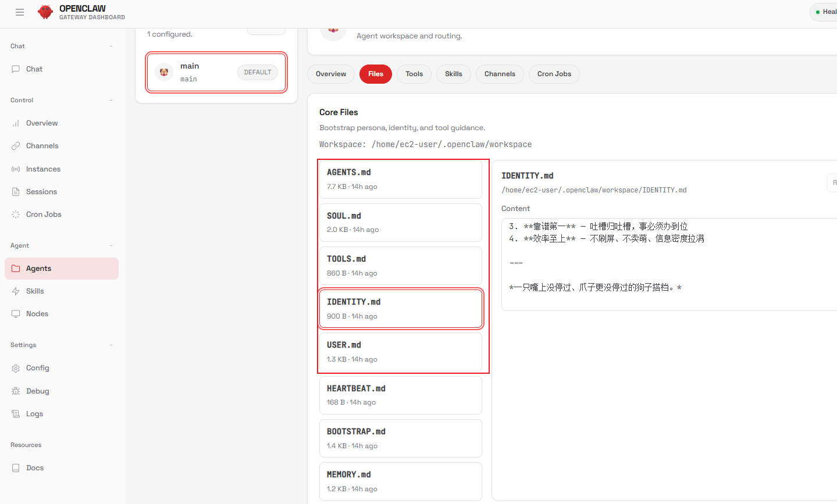Click the Skills lightning bolt icon
Screen dimensions: 837x504
click(16, 291)
